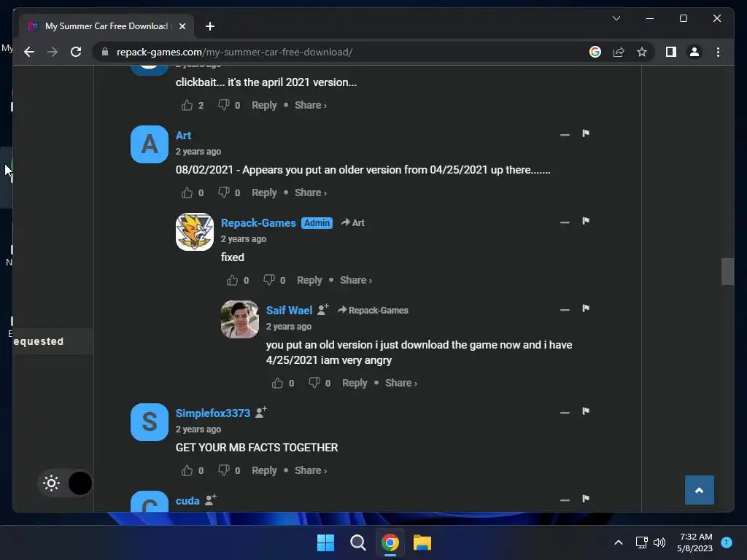Click thumbs up on Art's comment

tap(187, 192)
